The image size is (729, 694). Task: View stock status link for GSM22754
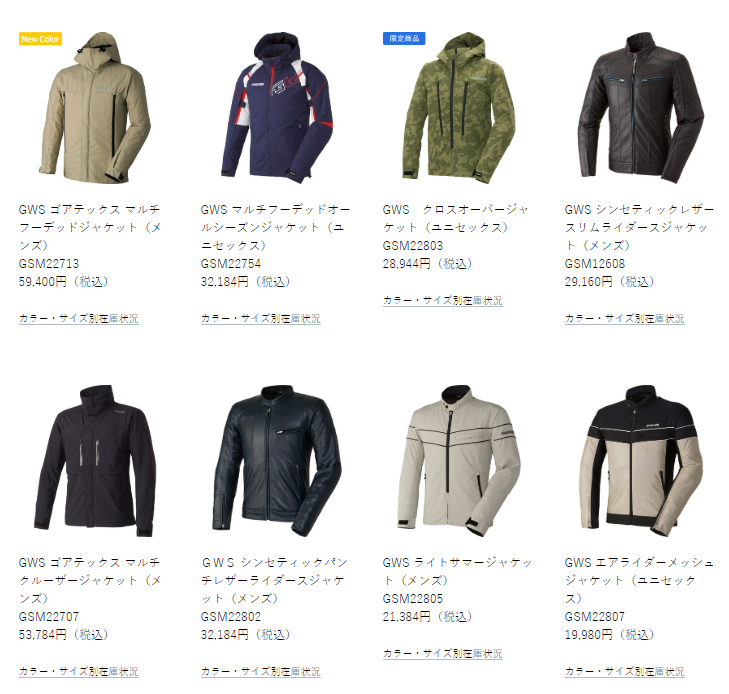coord(261,318)
